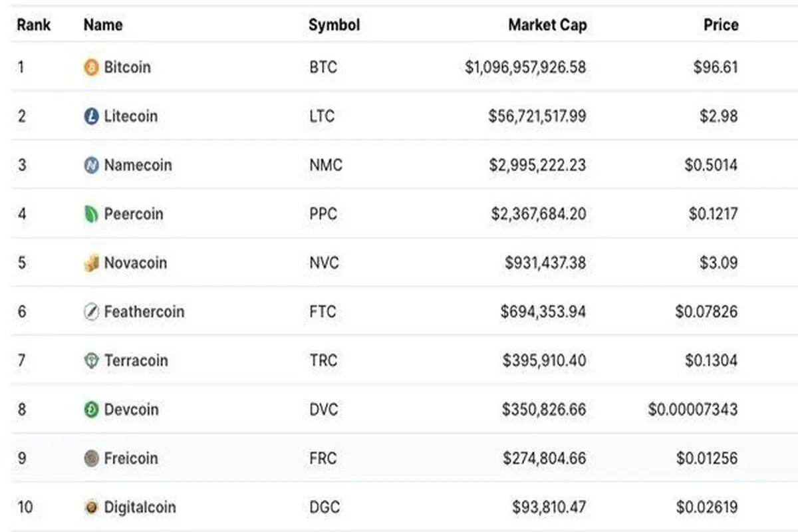Sort by the Price column header
This screenshot has height=532, width=798.
tap(721, 25)
